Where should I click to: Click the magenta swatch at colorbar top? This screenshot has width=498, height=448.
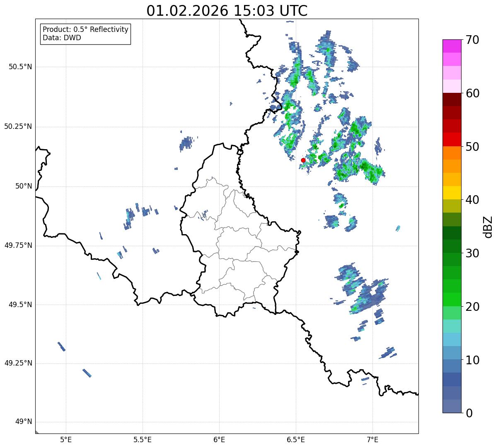click(x=452, y=46)
